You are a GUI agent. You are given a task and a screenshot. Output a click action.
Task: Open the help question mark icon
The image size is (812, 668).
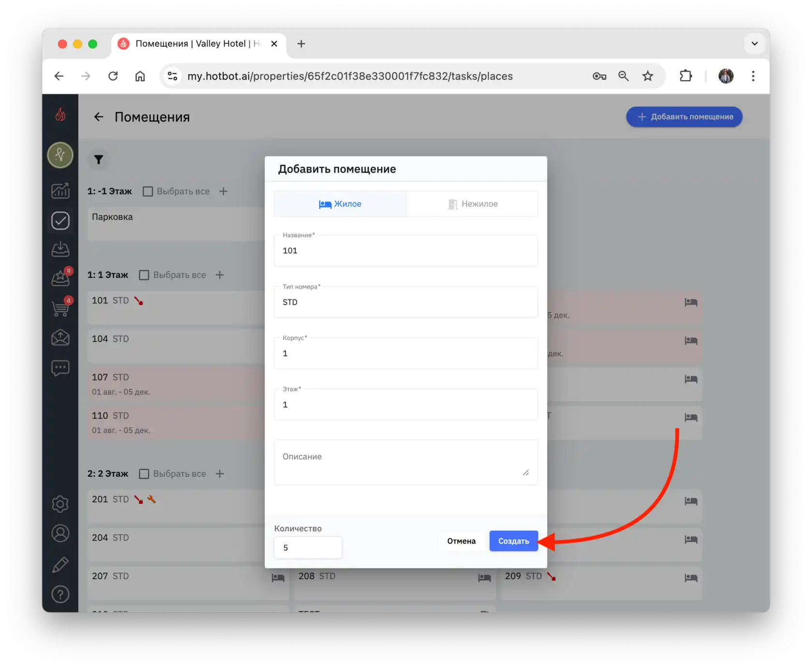click(x=60, y=594)
